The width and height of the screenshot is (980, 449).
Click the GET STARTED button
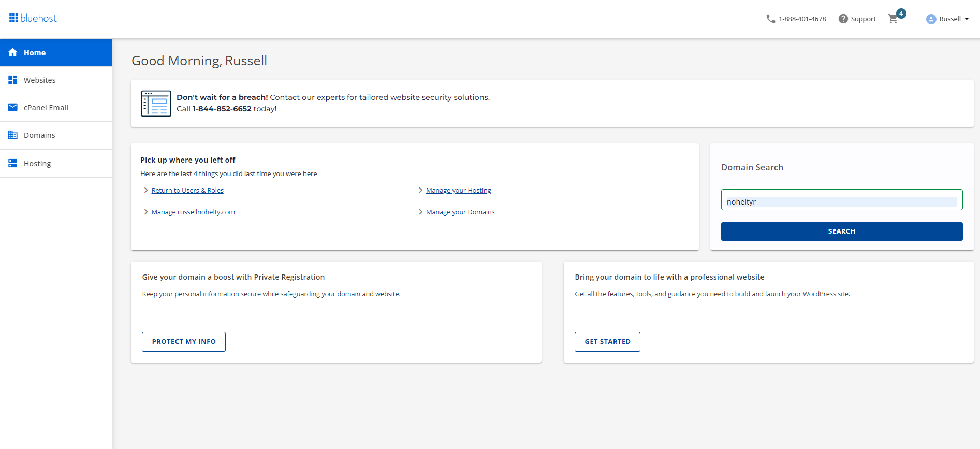pos(607,342)
